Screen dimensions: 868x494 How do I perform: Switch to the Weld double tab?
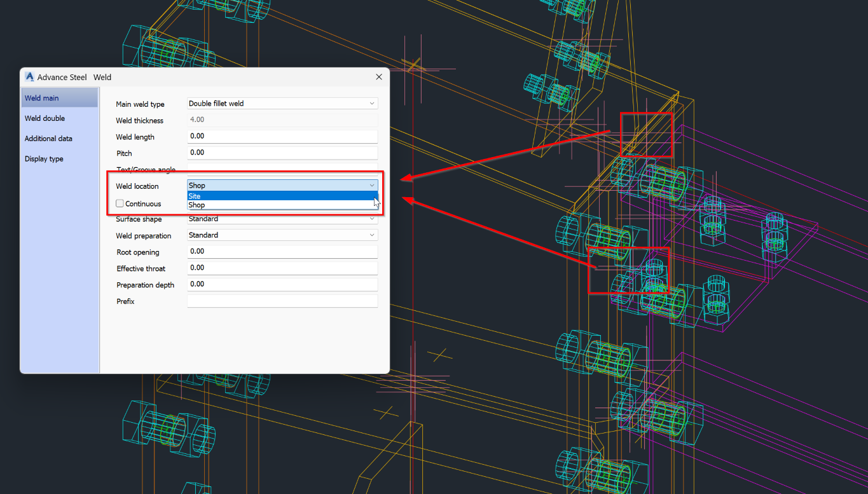45,118
